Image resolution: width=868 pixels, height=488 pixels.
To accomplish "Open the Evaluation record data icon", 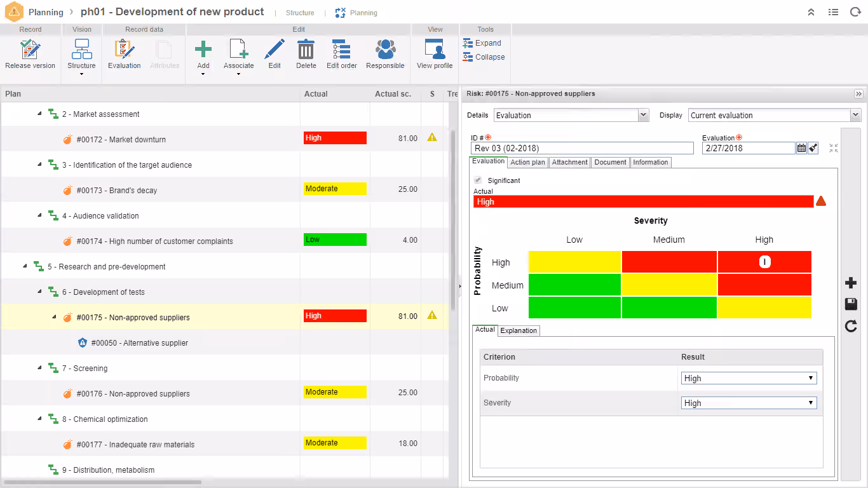I will coord(124,50).
